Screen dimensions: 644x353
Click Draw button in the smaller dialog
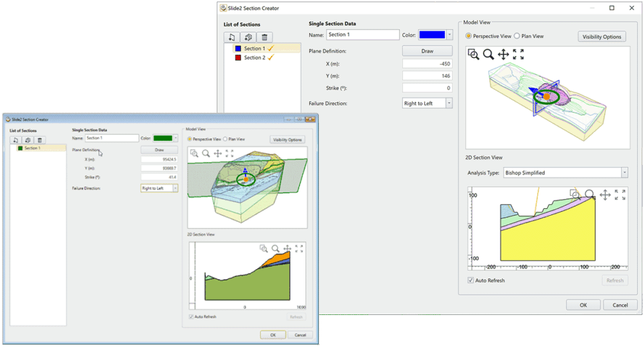[x=159, y=149]
